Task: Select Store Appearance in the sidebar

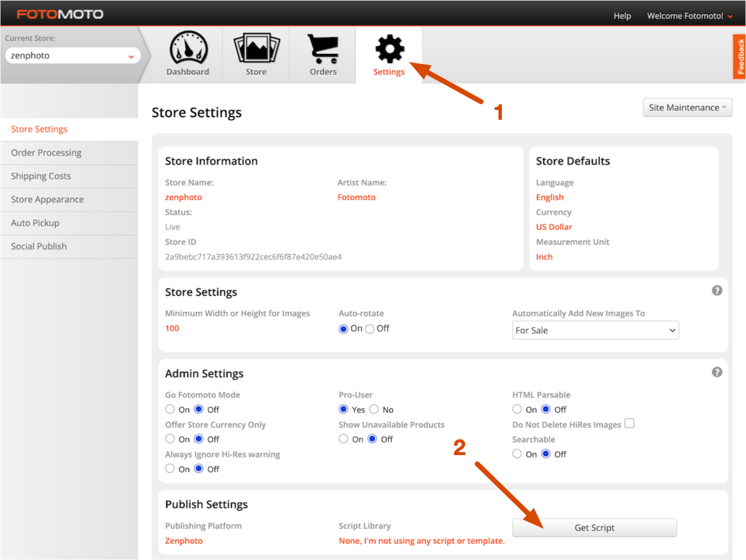Action: pyautogui.click(x=69, y=200)
